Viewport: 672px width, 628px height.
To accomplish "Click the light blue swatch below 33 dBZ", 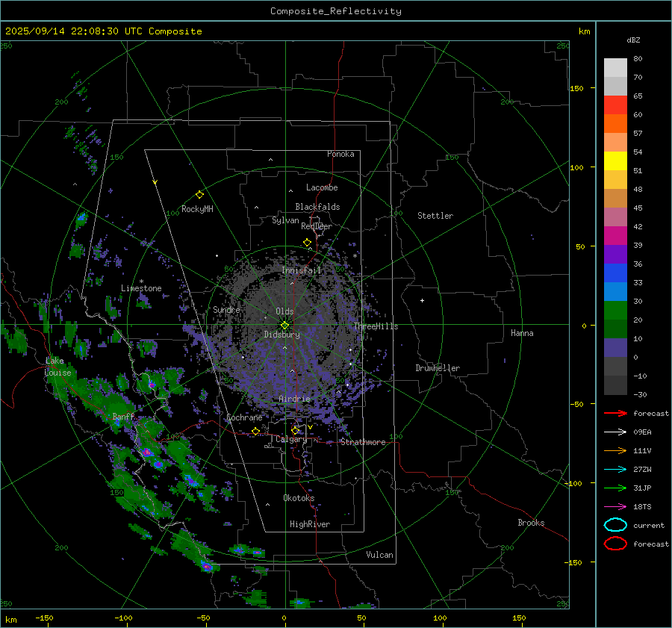I will coord(615,291).
